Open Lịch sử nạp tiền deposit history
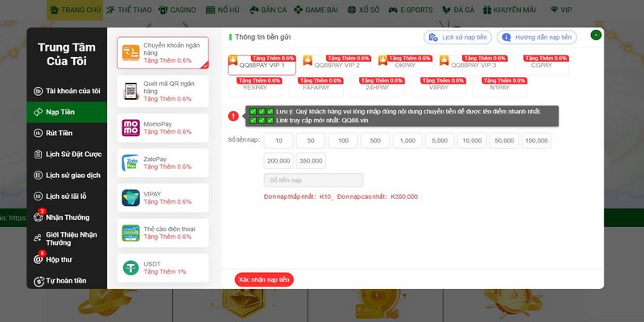 tap(457, 37)
